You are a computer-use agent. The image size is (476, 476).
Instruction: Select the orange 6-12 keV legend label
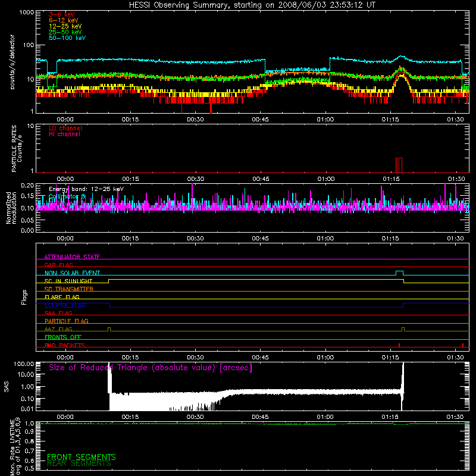click(x=64, y=20)
